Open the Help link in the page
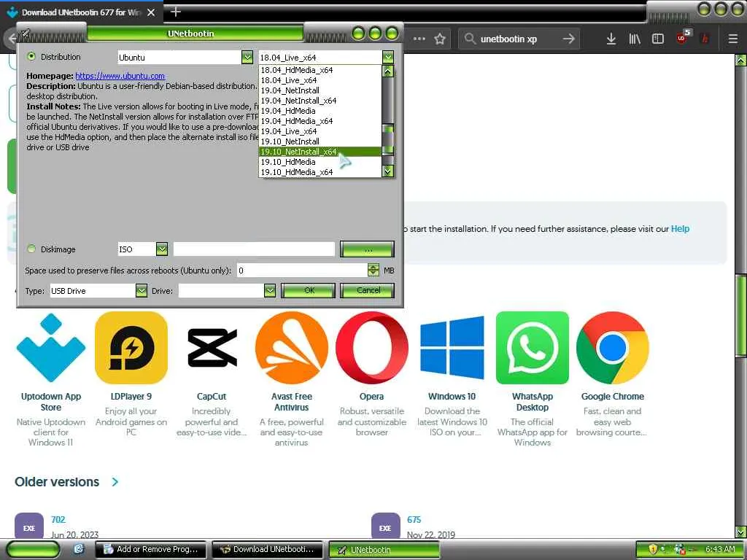The width and height of the screenshot is (747, 560). coord(680,228)
